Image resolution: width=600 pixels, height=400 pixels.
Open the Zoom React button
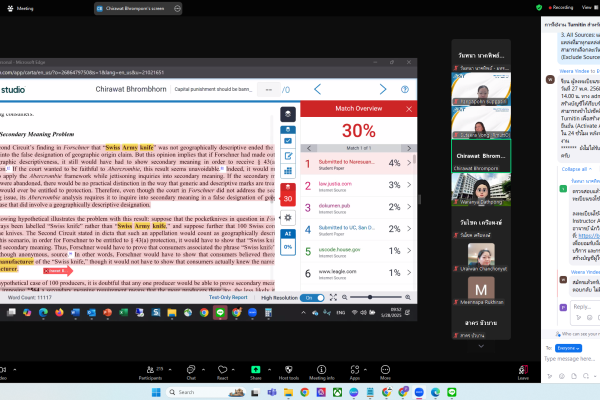pyautogui.click(x=222, y=372)
